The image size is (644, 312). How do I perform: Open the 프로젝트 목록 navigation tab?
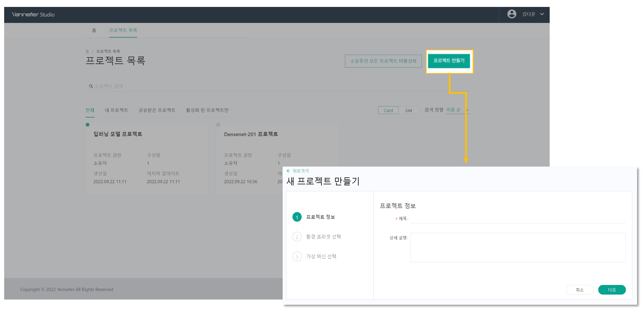click(x=123, y=30)
